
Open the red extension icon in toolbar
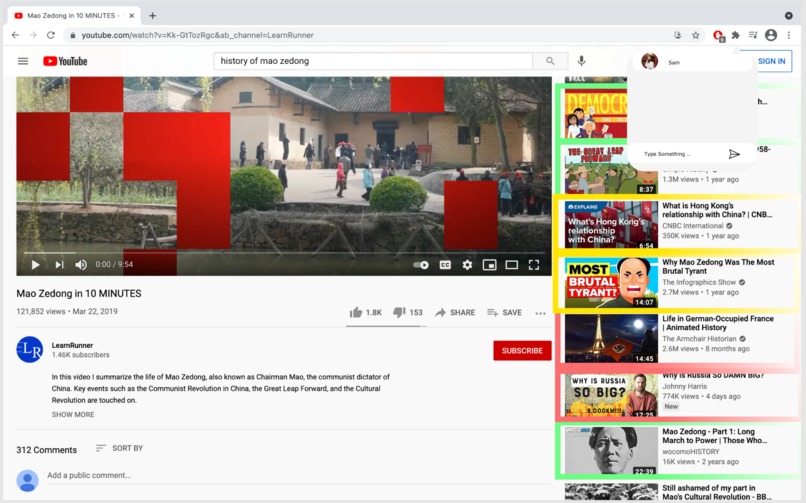tap(718, 35)
